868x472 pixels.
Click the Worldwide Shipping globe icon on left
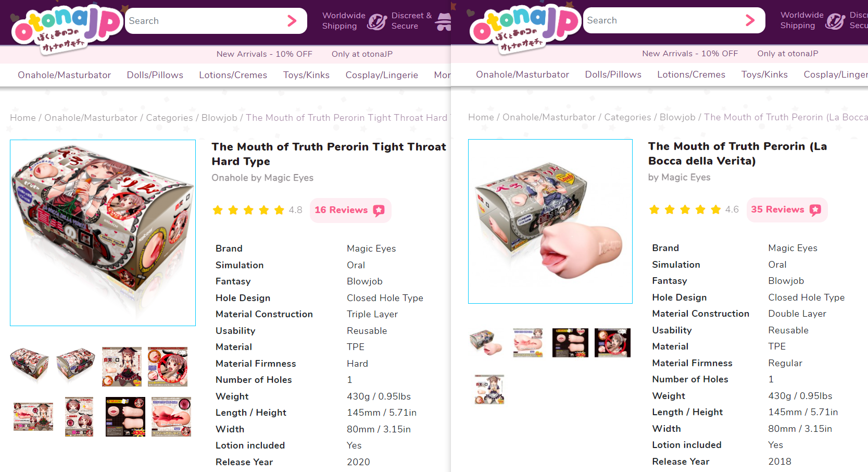pos(377,21)
